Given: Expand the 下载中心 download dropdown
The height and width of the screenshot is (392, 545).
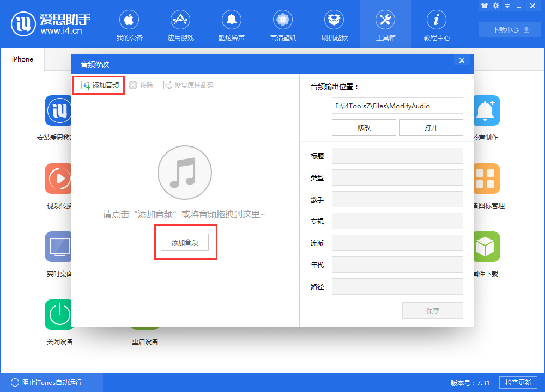Looking at the screenshot, I should click(x=509, y=30).
